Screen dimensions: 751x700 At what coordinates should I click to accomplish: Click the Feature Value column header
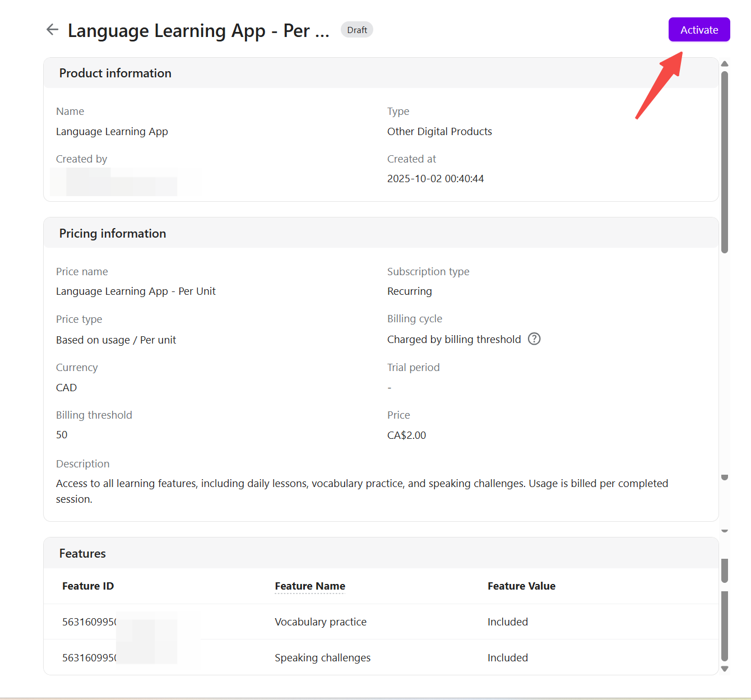click(x=521, y=586)
